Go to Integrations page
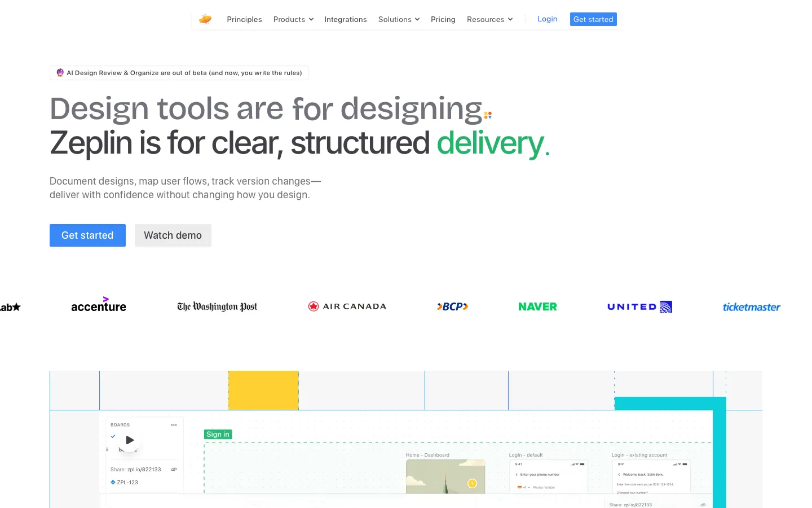 345,19
